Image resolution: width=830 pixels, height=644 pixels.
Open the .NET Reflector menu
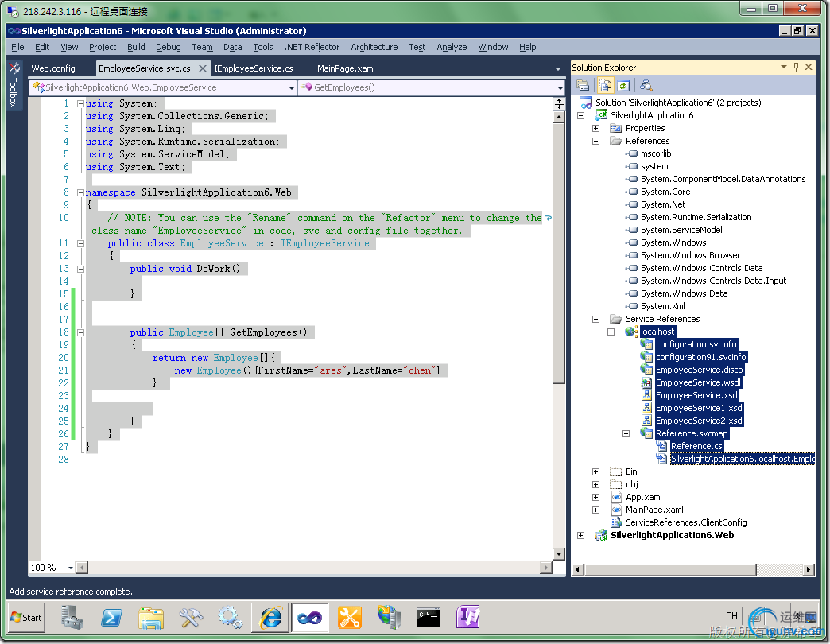[312, 47]
